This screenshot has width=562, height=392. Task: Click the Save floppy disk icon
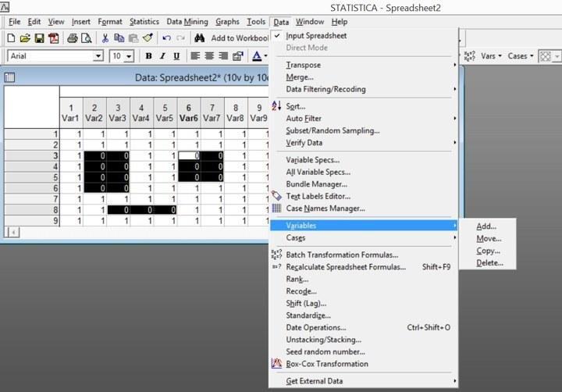40,38
